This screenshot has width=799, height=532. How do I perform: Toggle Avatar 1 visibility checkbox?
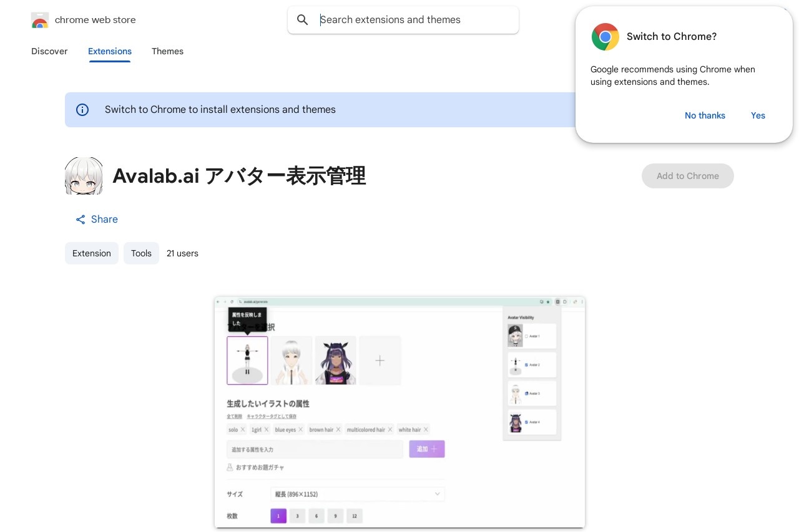click(526, 336)
